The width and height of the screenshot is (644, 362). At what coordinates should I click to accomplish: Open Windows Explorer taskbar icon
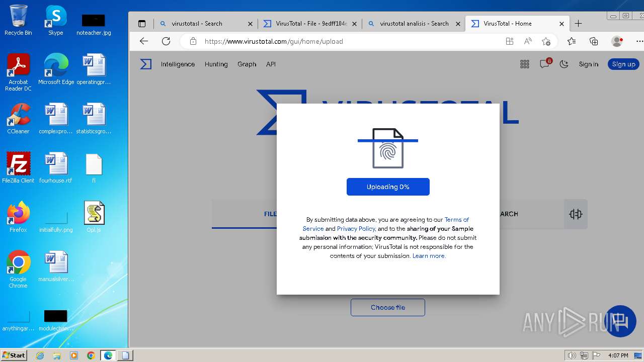pyautogui.click(x=57, y=355)
